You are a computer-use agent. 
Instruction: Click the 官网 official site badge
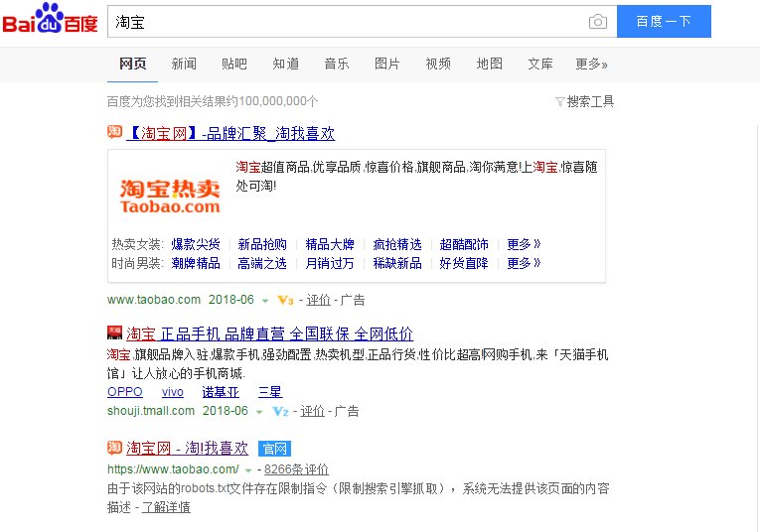(274, 449)
